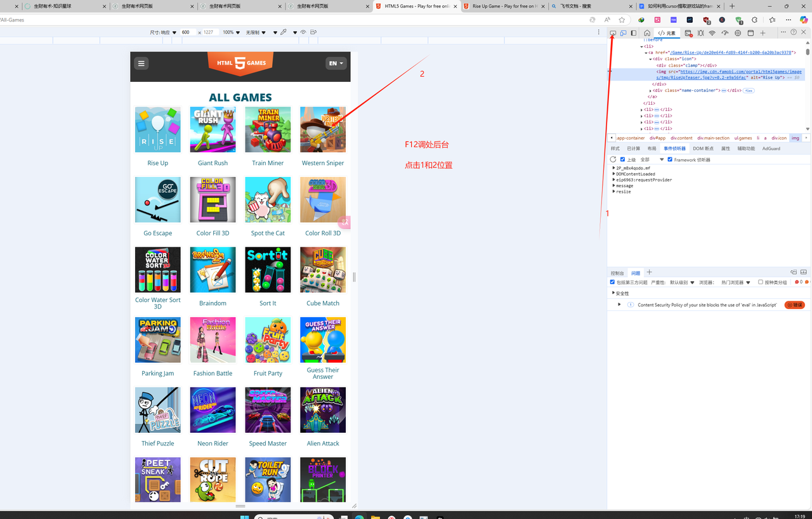Open the Performance gauge icon panel
The width and height of the screenshot is (812, 519).
(x=725, y=33)
